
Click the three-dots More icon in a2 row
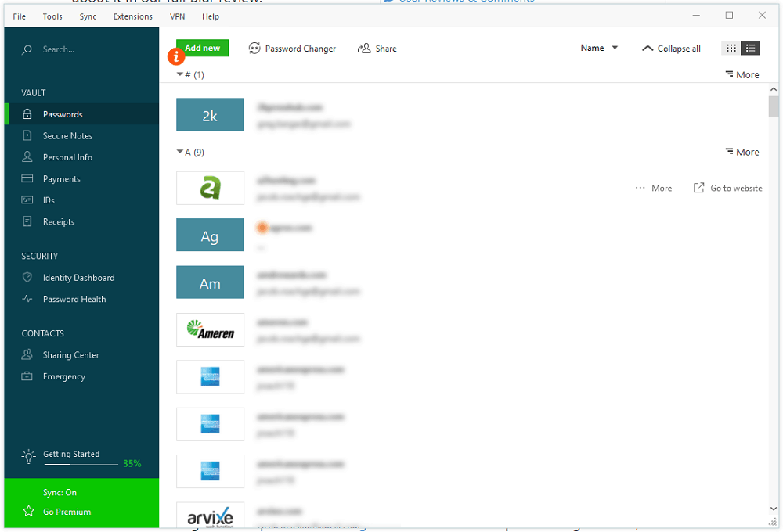coord(640,188)
